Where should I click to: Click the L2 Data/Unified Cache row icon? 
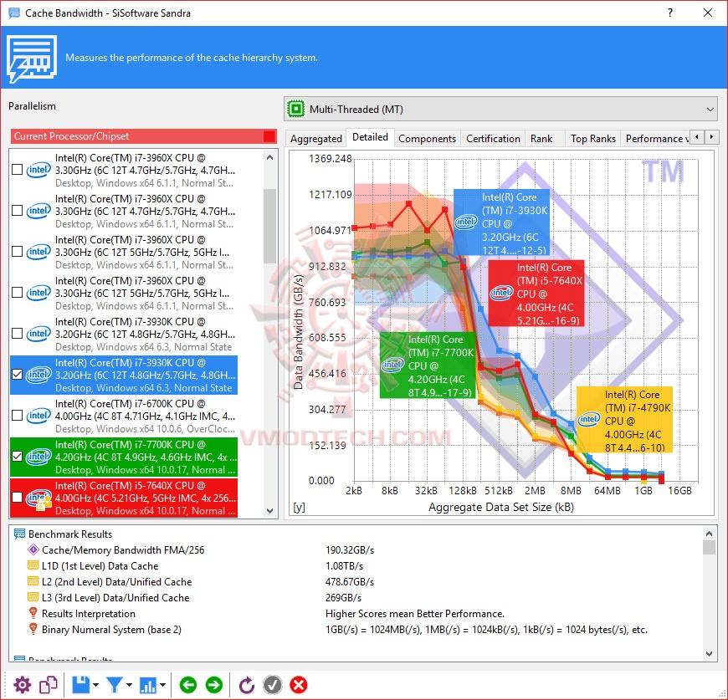(33, 581)
